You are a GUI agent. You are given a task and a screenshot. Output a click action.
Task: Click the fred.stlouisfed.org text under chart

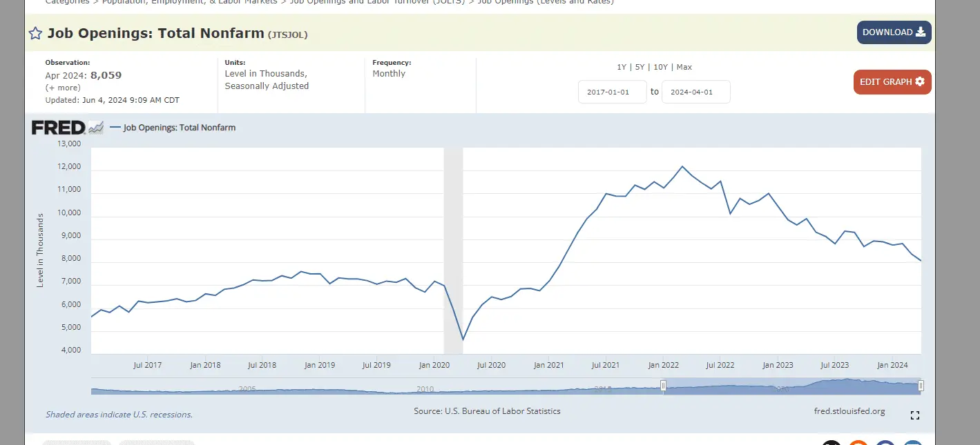click(849, 411)
